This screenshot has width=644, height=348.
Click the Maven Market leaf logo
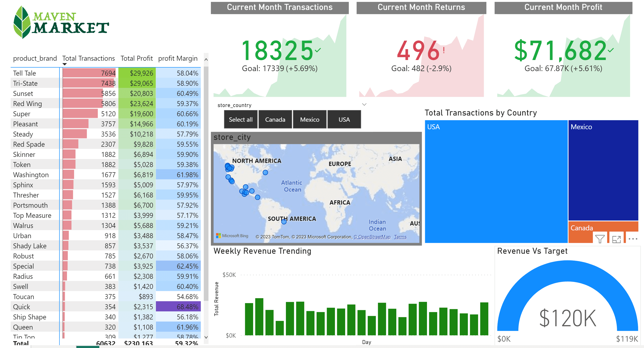[22, 22]
